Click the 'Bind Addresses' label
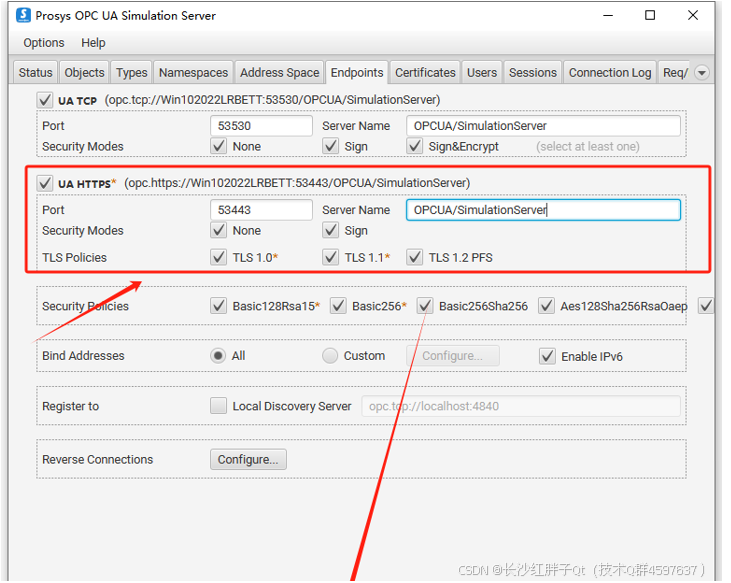 click(83, 356)
